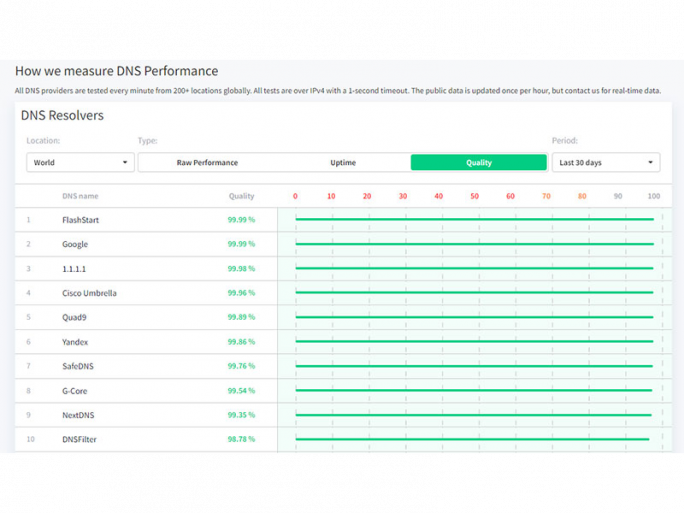Click the 99.54 % quality value
This screenshot has width=684, height=513.
click(x=241, y=390)
